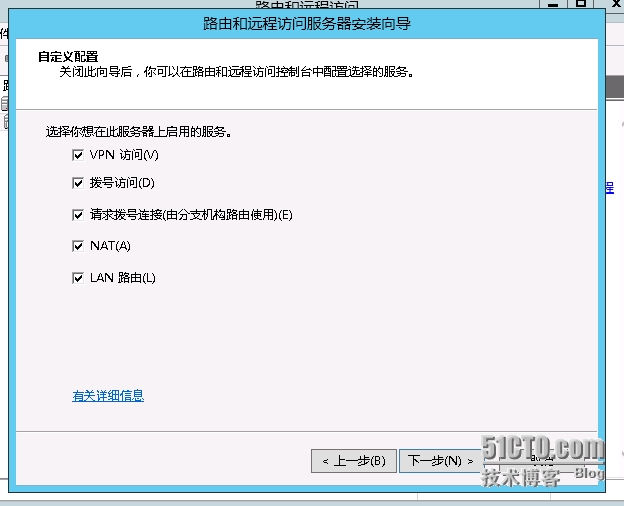The width and height of the screenshot is (624, 506).
Task: Disable the NAT(A) checkbox
Action: (x=78, y=246)
